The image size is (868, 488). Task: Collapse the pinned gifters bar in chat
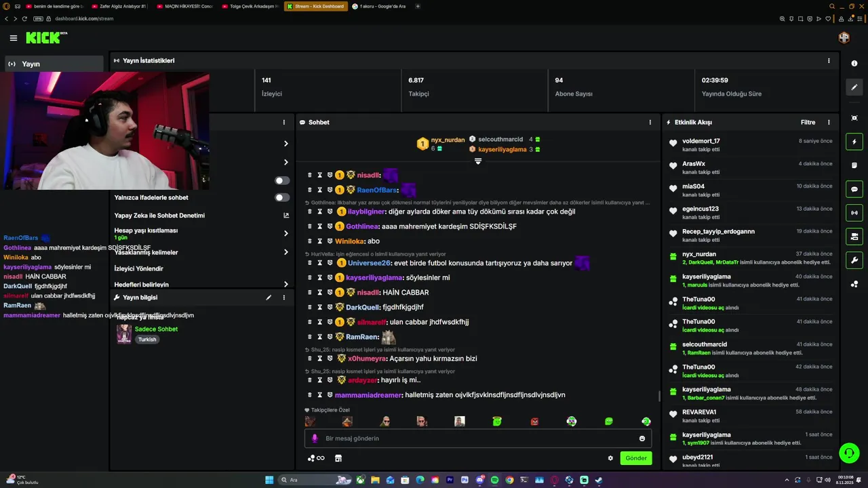tap(478, 161)
